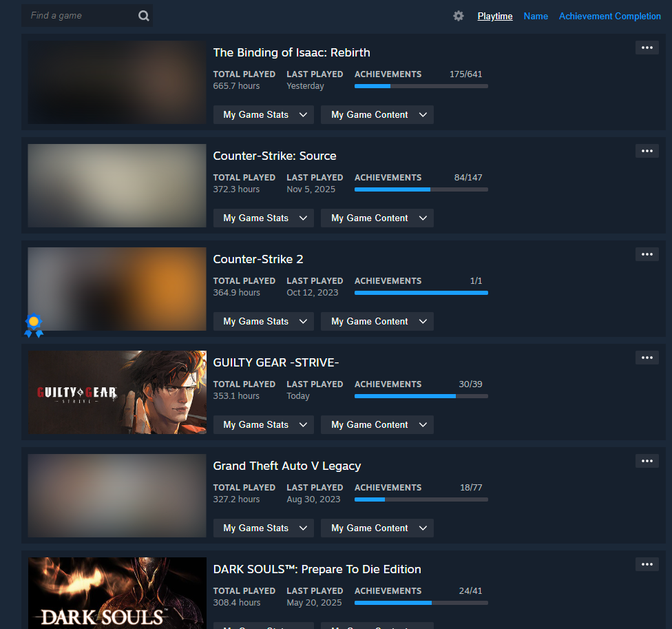The image size is (672, 629).
Task: Click Grand Theft Auto V achievement bar
Action: point(421,500)
